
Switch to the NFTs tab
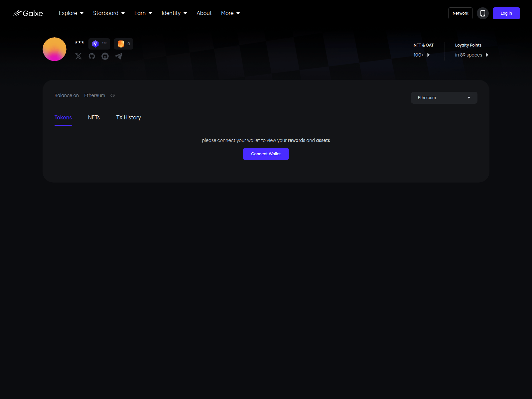pos(94,118)
